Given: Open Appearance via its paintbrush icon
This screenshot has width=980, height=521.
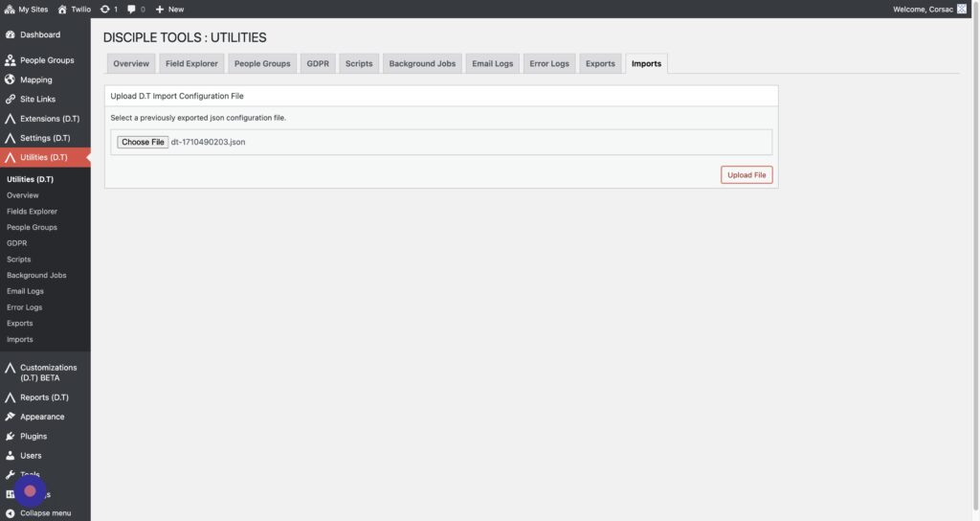Looking at the screenshot, I should click(11, 417).
